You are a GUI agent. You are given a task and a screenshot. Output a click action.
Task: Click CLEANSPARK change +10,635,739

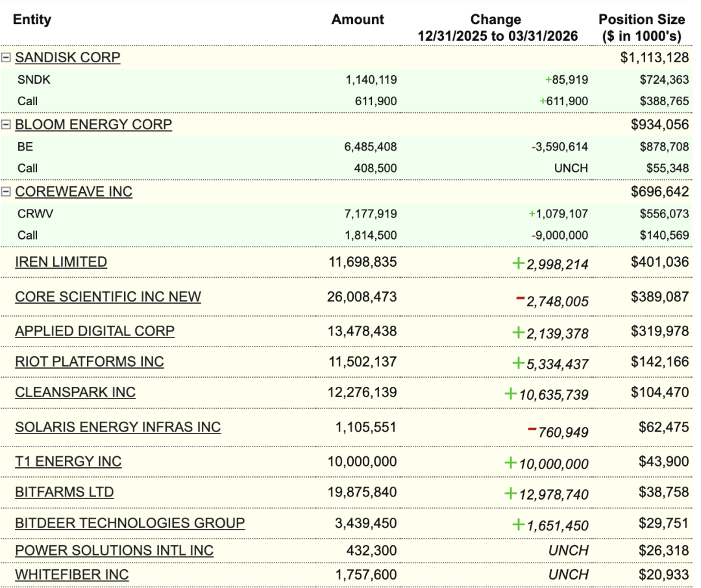547,395
